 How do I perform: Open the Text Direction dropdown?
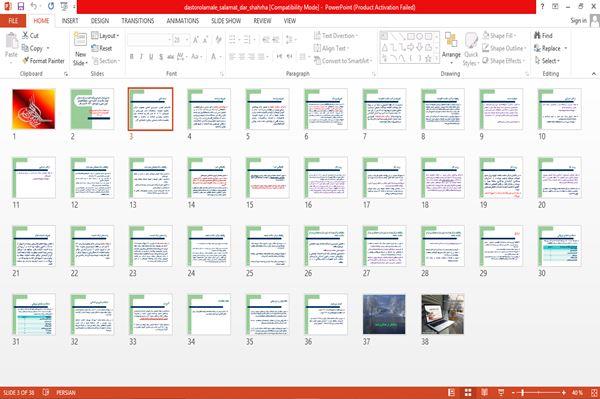(336, 36)
